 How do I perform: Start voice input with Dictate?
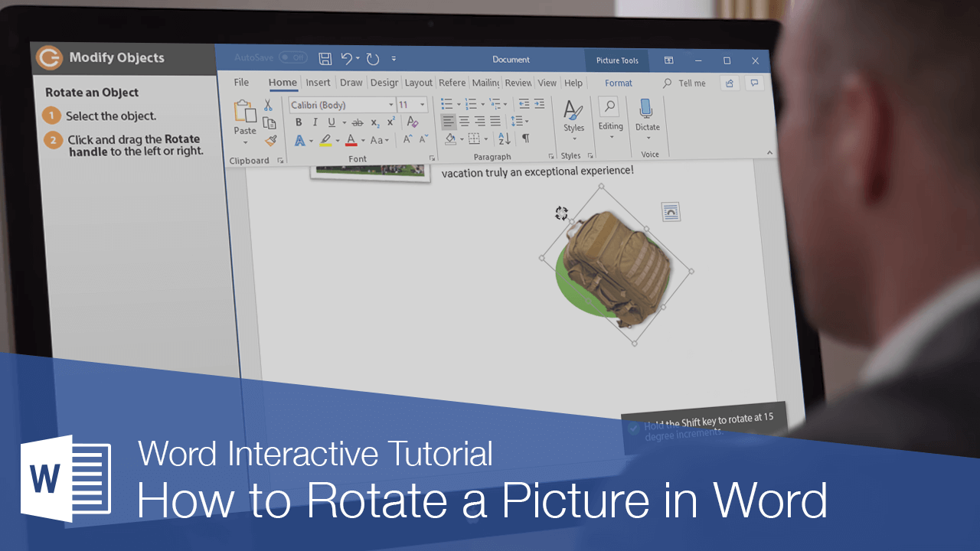[x=647, y=119]
